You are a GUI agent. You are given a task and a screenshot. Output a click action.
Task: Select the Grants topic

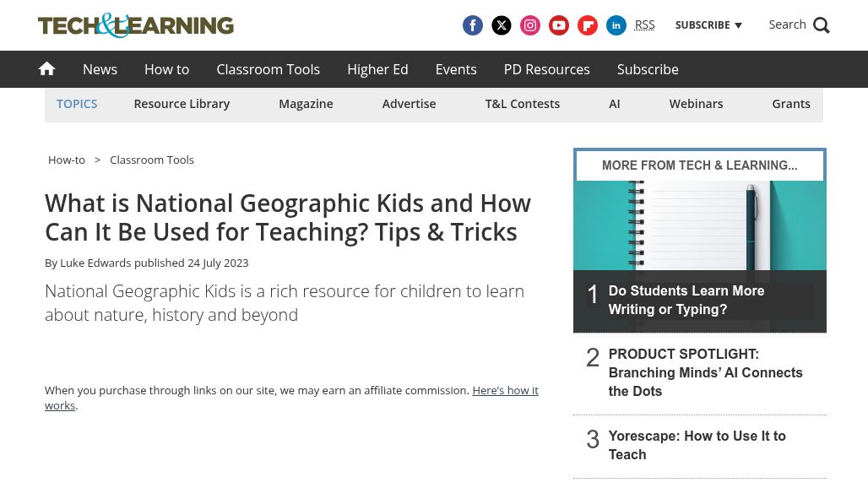(x=791, y=104)
